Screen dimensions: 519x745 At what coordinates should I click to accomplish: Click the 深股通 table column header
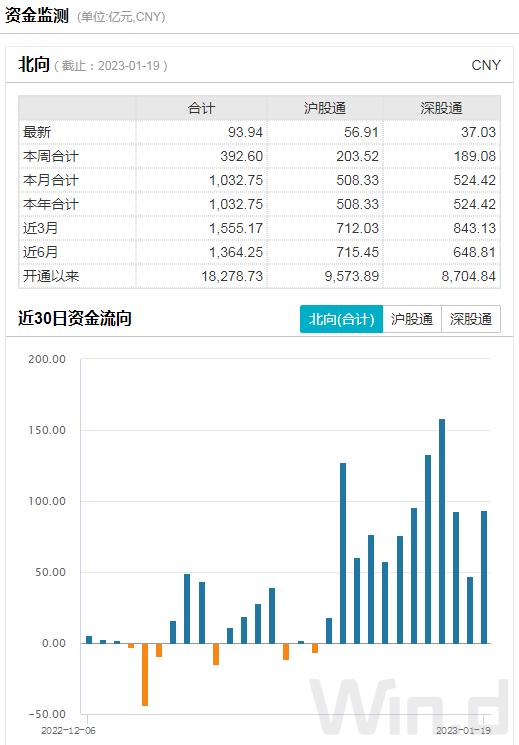pyautogui.click(x=441, y=108)
